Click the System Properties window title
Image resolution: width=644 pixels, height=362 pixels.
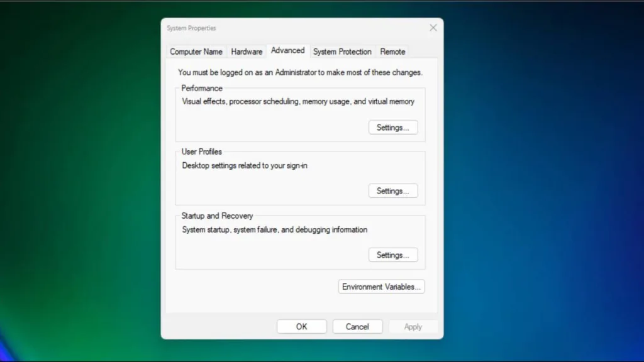pos(191,28)
